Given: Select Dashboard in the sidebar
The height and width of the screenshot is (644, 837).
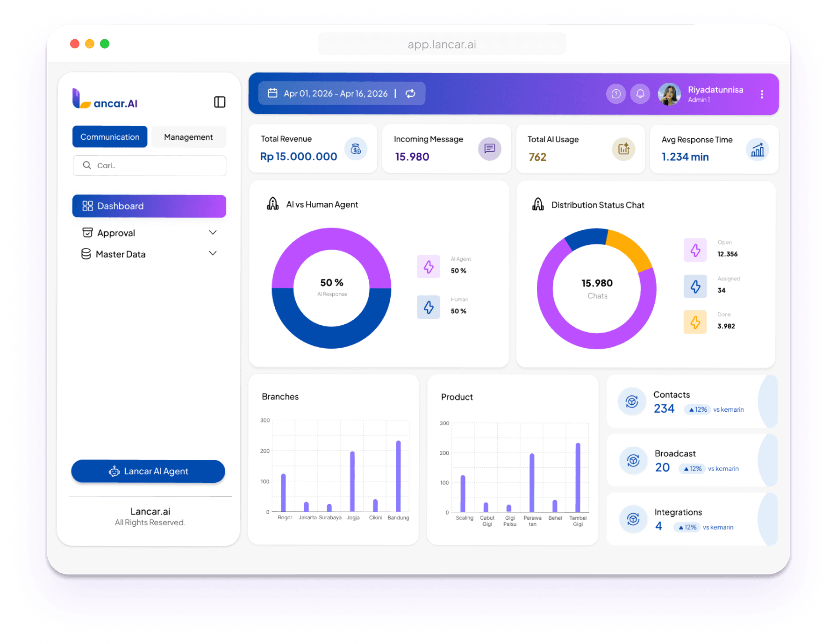Looking at the screenshot, I should [149, 206].
